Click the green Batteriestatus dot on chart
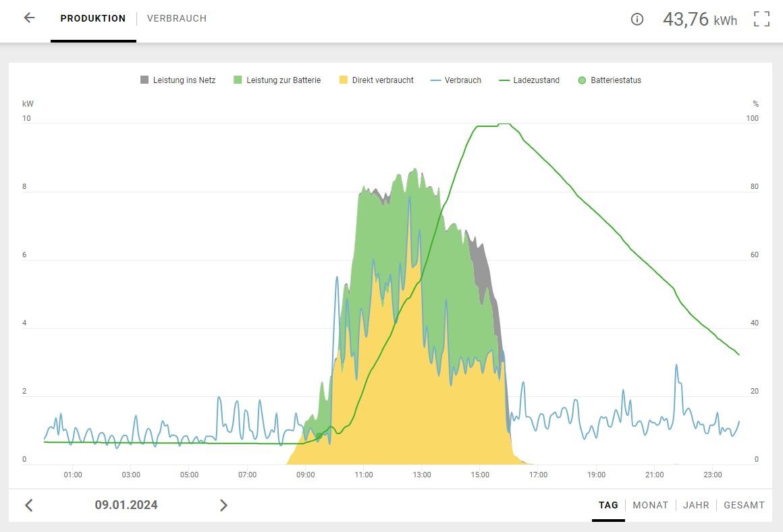The width and height of the screenshot is (783, 532). click(x=319, y=437)
